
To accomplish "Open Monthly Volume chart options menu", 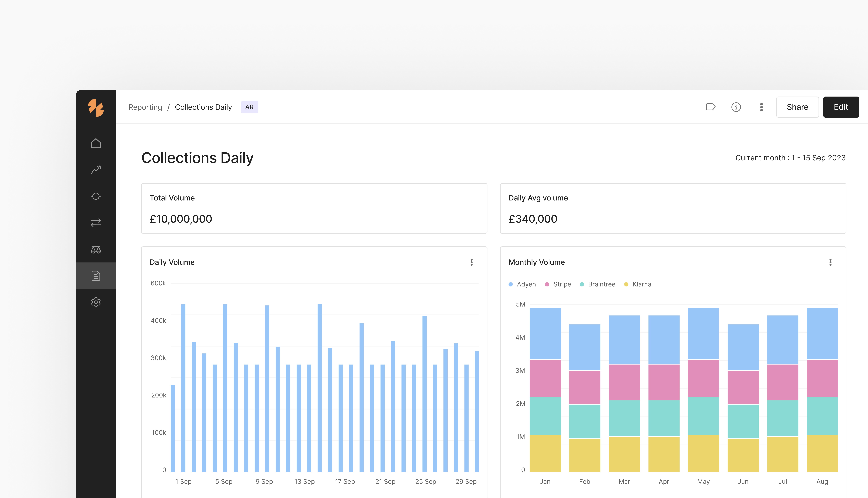I will [830, 262].
